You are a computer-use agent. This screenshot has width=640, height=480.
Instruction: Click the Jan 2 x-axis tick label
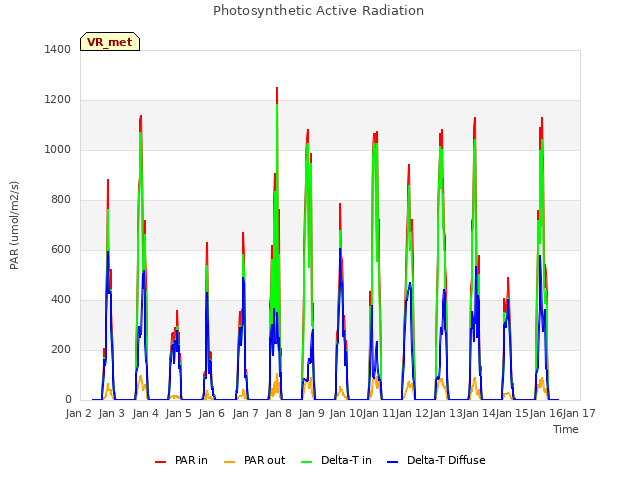(78, 413)
